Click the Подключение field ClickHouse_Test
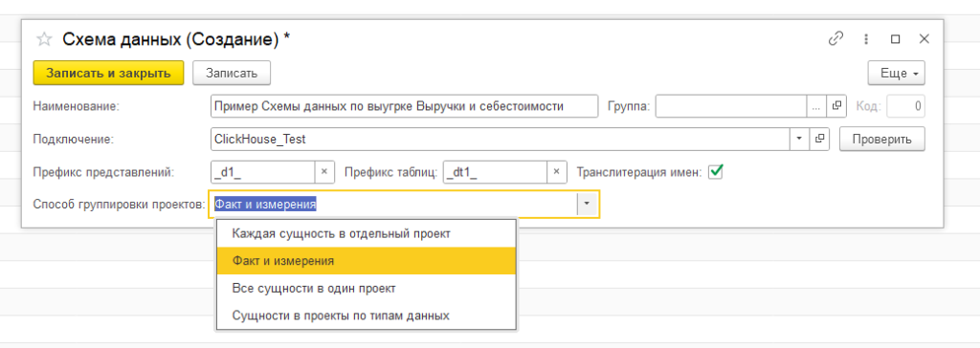The image size is (980, 348). click(x=501, y=139)
